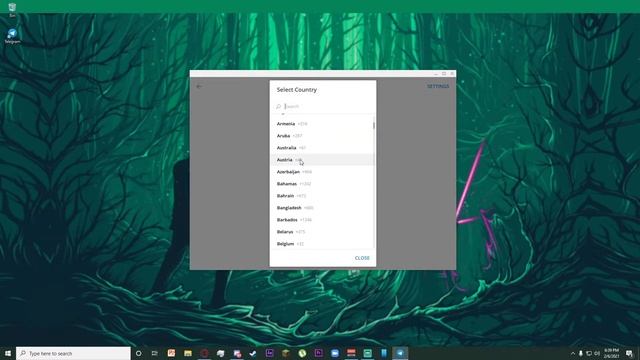This screenshot has width=640, height=360.
Task: Open network status tray icon
Action: coord(589,353)
